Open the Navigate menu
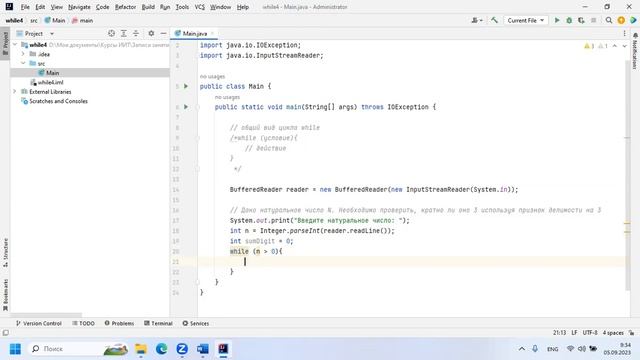640x360 pixels. (x=79, y=7)
